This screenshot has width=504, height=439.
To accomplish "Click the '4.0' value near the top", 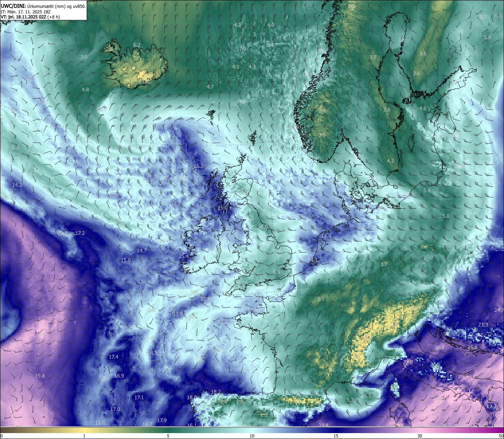I will tap(271, 25).
